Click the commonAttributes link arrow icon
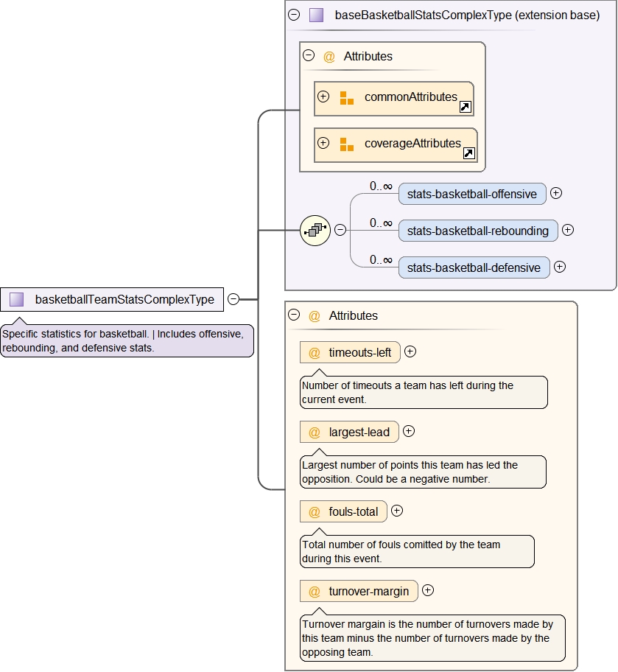The height and width of the screenshot is (672, 618). [x=465, y=108]
